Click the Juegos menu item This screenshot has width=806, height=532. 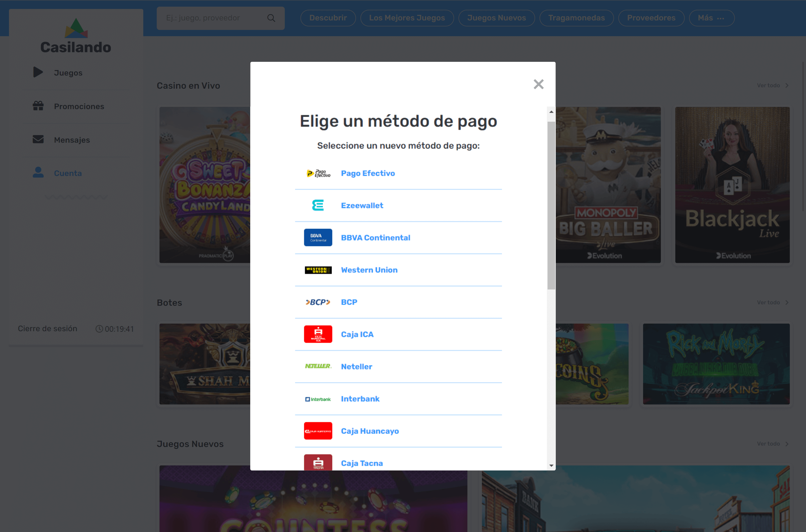click(68, 72)
